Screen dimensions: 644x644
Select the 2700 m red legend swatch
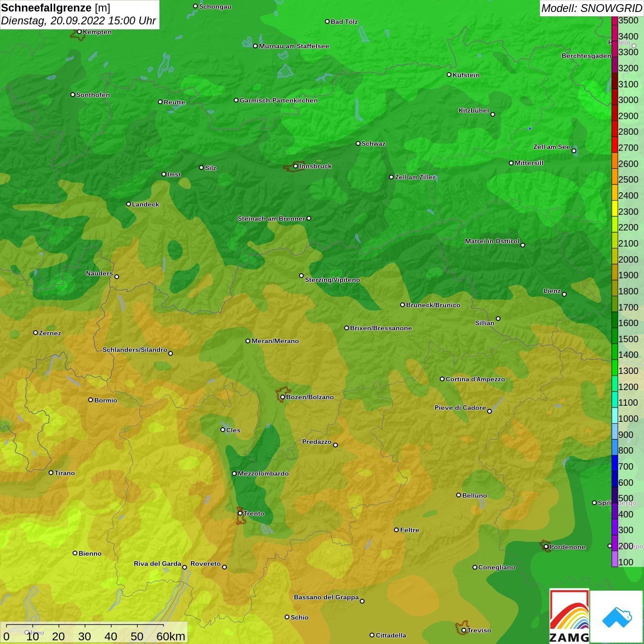(615, 145)
